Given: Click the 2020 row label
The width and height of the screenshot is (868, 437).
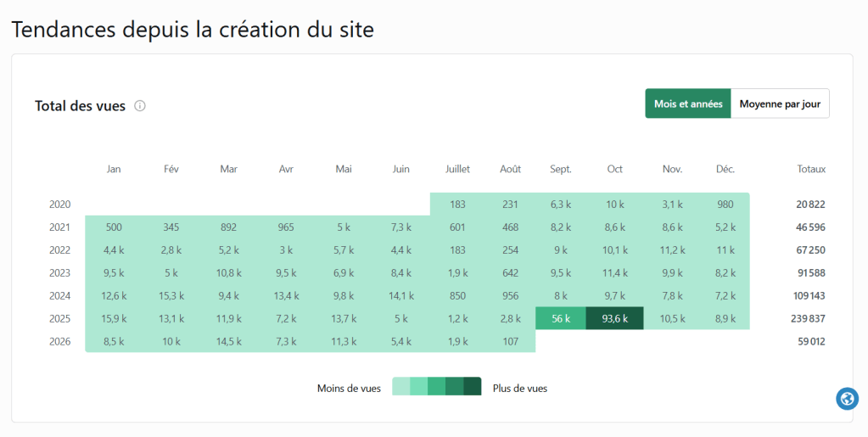Looking at the screenshot, I should [59, 204].
